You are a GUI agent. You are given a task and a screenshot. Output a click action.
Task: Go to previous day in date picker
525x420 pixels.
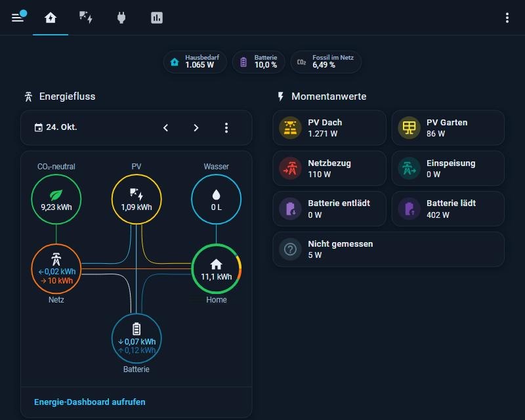tap(165, 127)
